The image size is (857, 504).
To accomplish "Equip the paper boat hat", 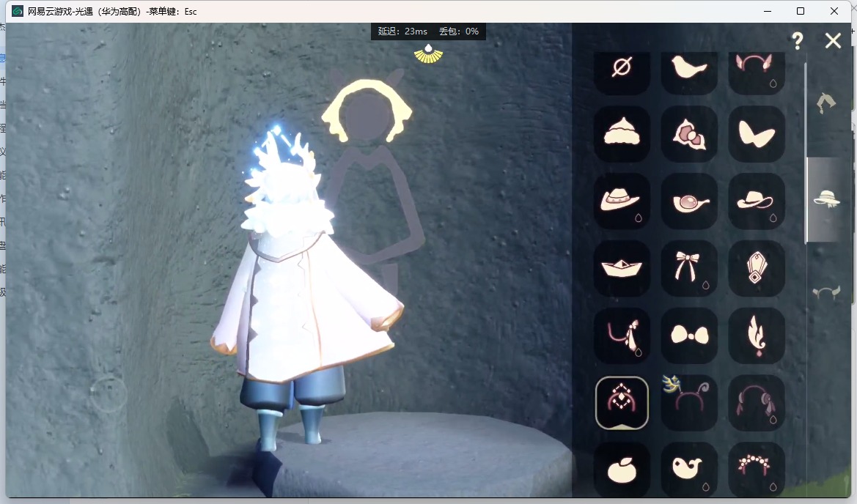I will 622,269.
